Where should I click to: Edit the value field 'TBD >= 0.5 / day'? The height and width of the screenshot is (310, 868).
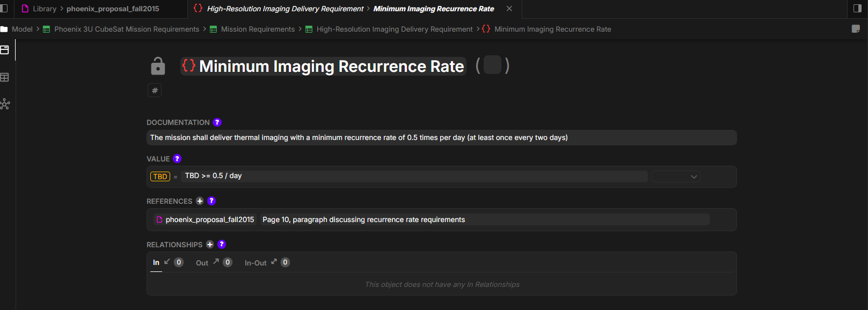[414, 176]
